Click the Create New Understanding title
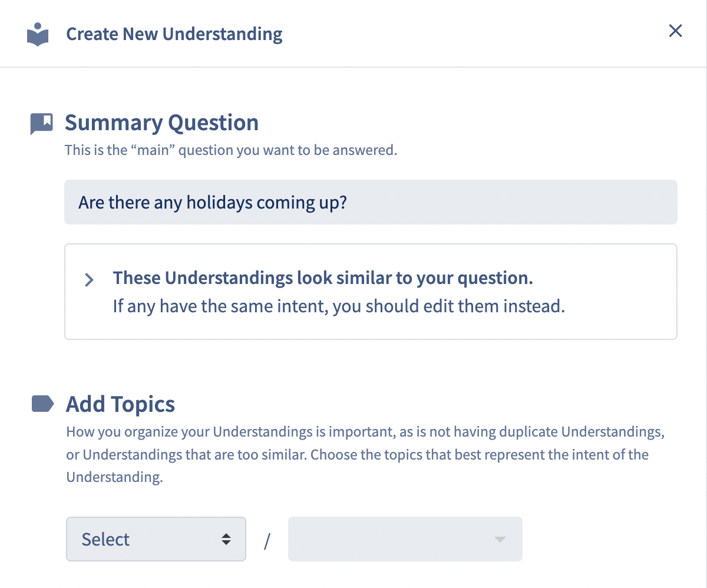 pyautogui.click(x=174, y=34)
